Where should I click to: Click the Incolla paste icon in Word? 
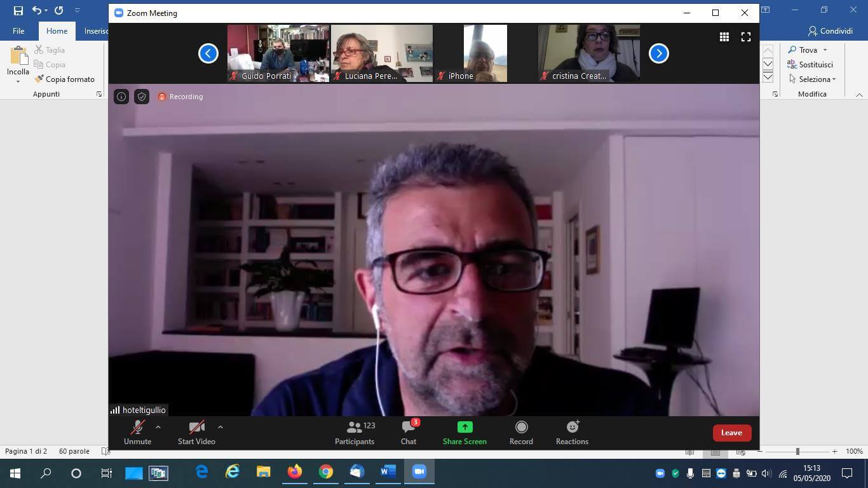click(x=18, y=56)
